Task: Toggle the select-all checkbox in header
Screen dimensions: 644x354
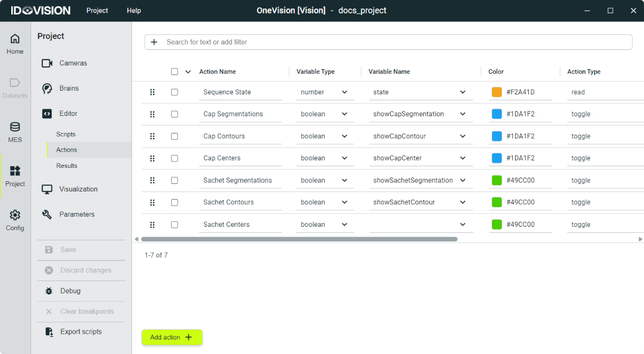Action: pyautogui.click(x=174, y=72)
